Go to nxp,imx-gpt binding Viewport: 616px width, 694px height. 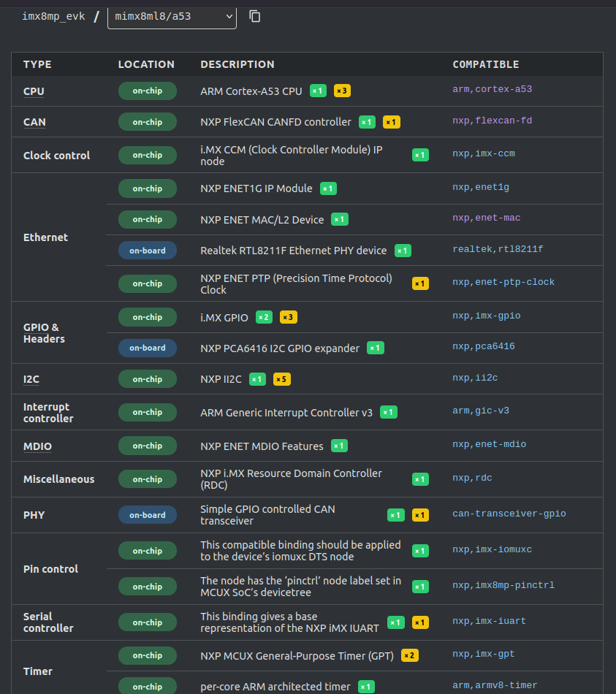[484, 654]
